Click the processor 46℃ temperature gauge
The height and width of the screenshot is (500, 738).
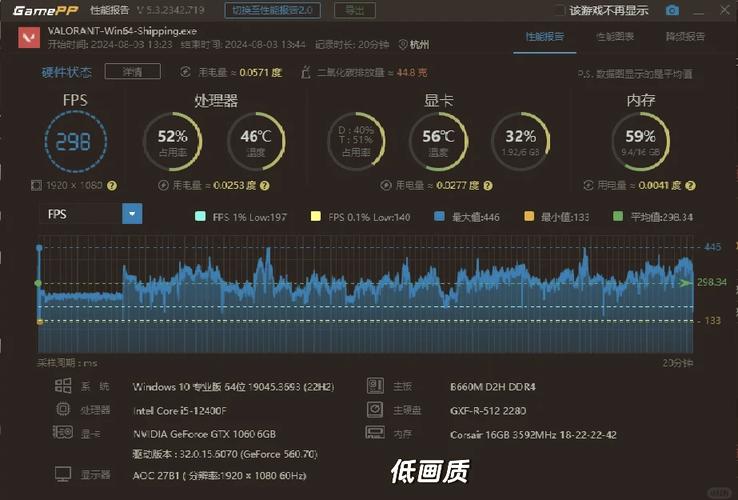click(256, 142)
